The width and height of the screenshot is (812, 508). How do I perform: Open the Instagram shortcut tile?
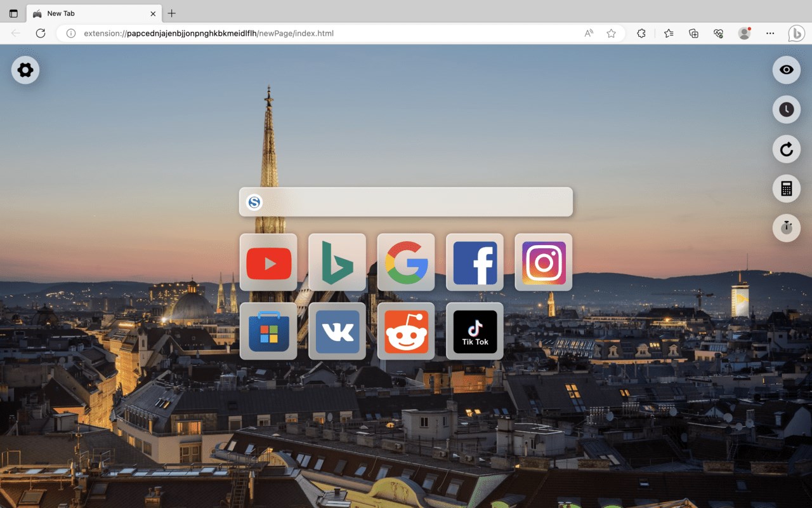(x=544, y=262)
